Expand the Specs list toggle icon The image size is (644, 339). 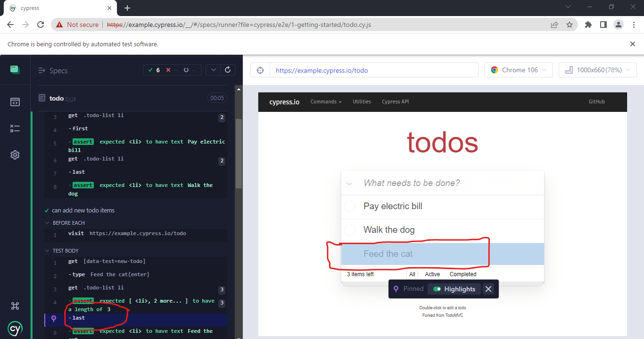(41, 70)
